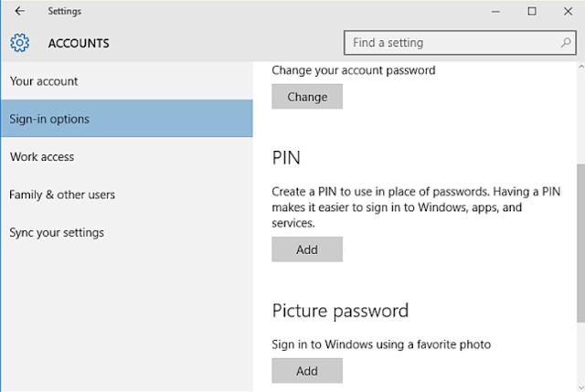The height and width of the screenshot is (392, 585).
Task: Click the Settings gear icon beside ACCOUNTS
Action: [x=20, y=43]
